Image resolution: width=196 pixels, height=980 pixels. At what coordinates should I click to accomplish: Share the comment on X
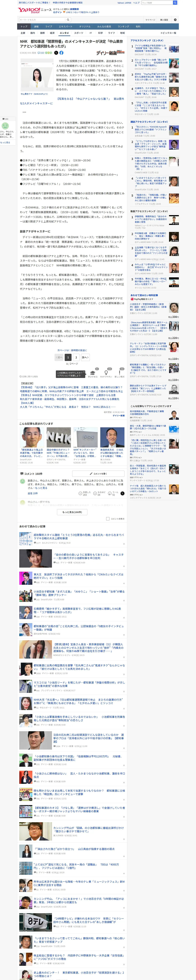[x=122, y=493]
